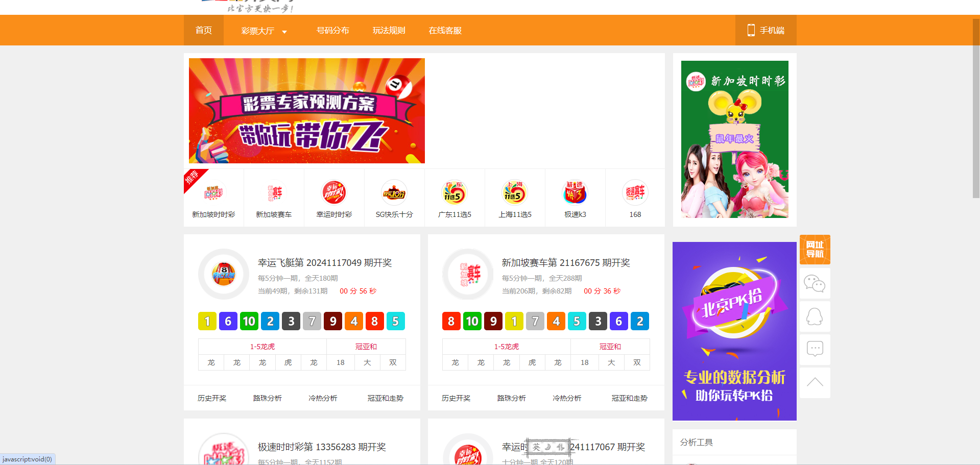Image resolution: width=980 pixels, height=465 pixels.
Task: Click the page vertical scrollbar
Action: click(976, 123)
